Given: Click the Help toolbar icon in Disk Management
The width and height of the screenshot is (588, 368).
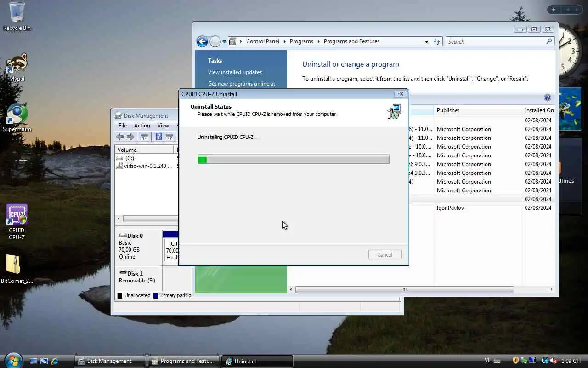Looking at the screenshot, I should click(158, 137).
